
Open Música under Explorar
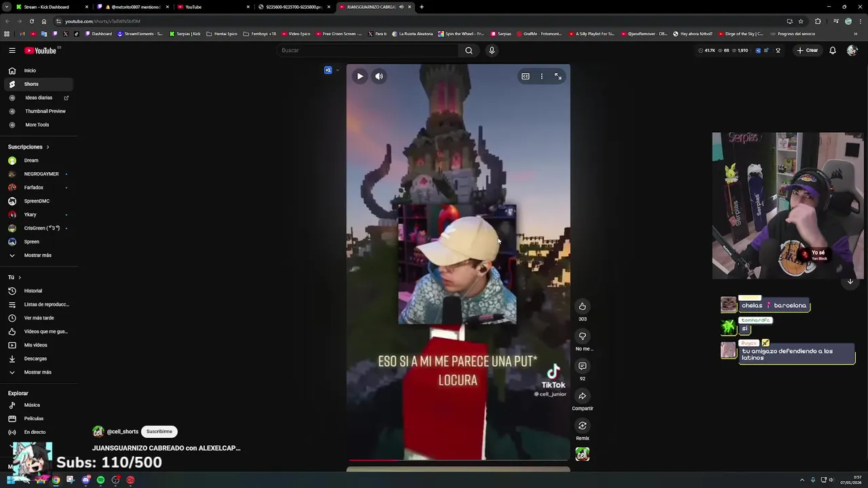click(x=38, y=405)
